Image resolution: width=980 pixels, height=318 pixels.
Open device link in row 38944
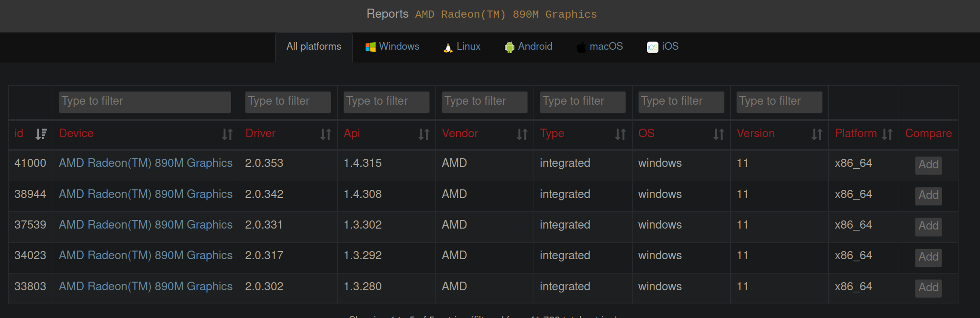click(x=145, y=194)
